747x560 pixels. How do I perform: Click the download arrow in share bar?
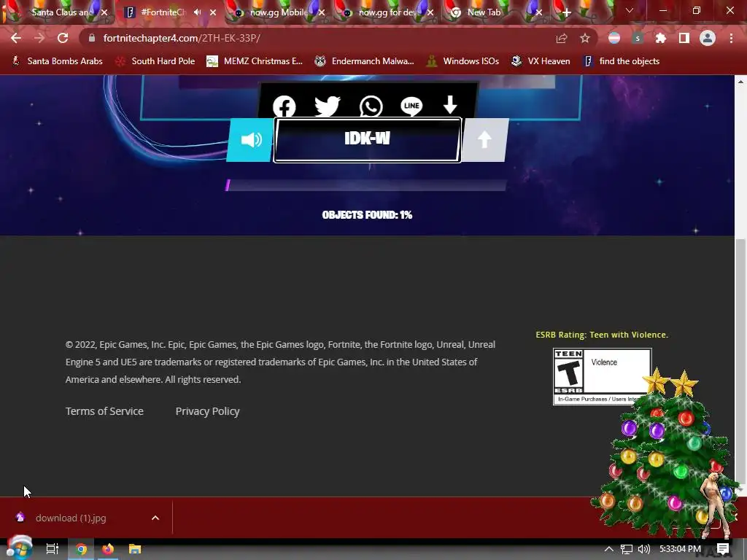click(x=450, y=104)
